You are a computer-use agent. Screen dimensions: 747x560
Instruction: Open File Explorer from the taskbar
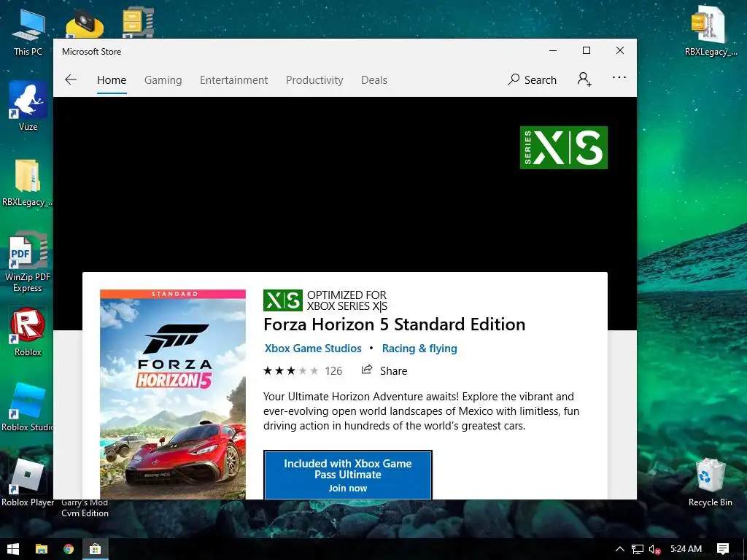[x=42, y=549]
